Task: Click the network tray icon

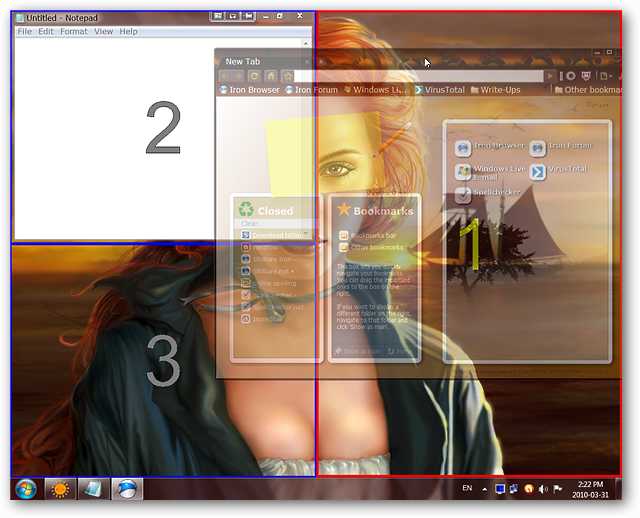Action: click(x=514, y=489)
